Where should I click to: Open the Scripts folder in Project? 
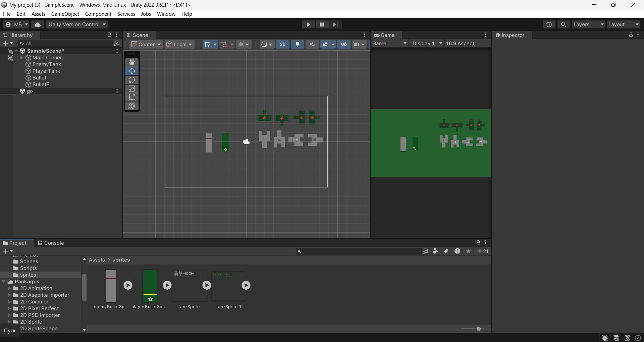(x=28, y=268)
